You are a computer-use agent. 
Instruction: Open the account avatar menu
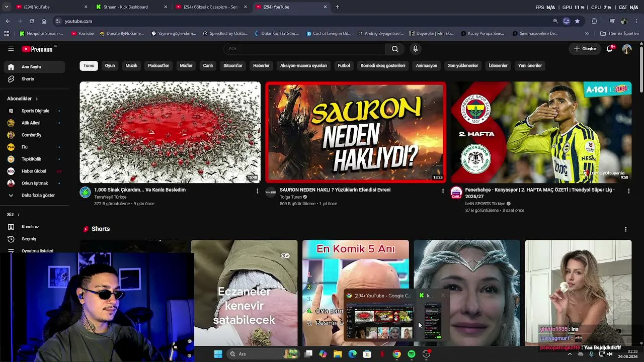pyautogui.click(x=627, y=49)
